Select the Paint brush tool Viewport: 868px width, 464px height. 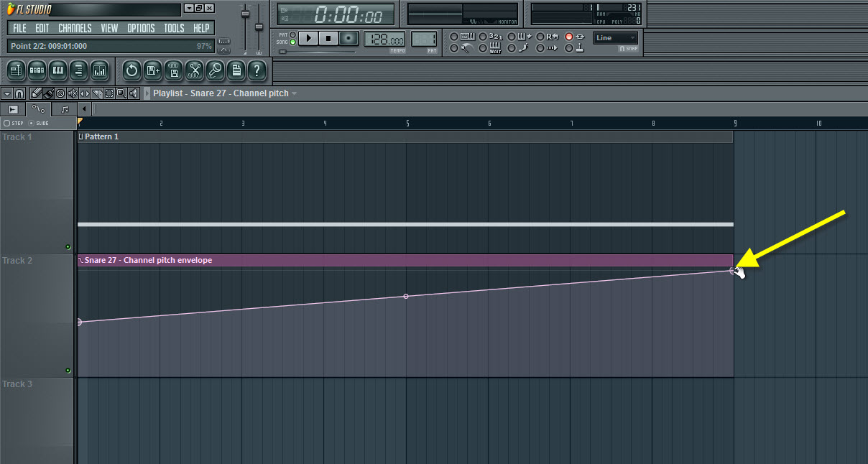pyautogui.click(x=49, y=93)
